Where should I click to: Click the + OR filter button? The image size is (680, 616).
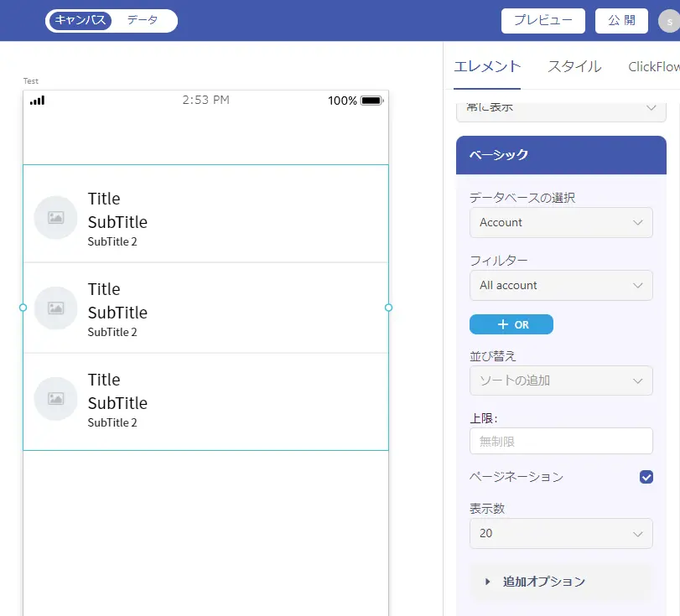(x=511, y=324)
